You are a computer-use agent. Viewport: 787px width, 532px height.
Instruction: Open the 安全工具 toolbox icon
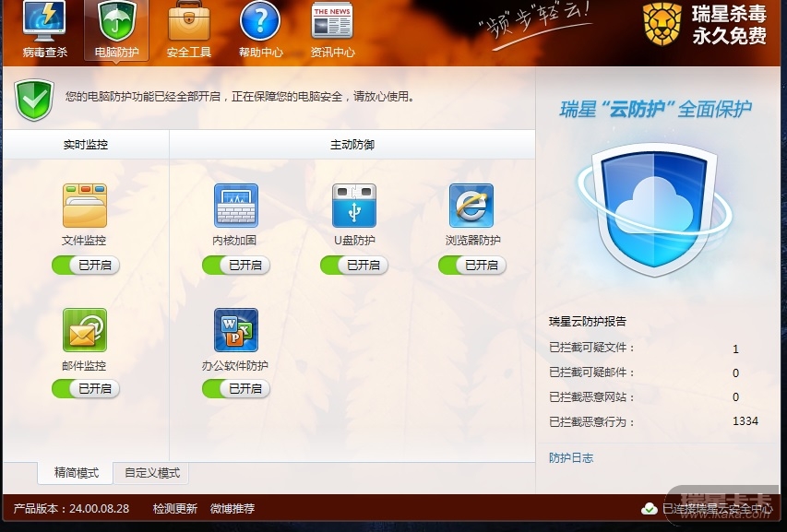pyautogui.click(x=189, y=21)
